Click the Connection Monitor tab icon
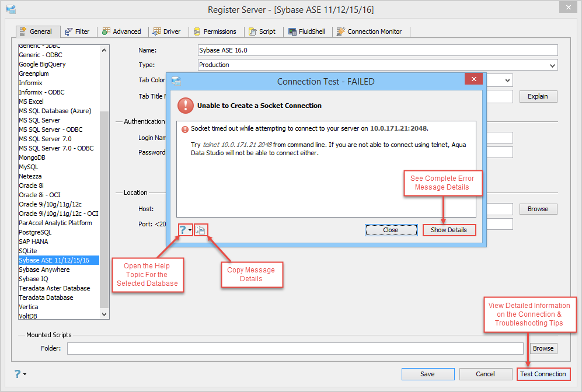 click(341, 32)
